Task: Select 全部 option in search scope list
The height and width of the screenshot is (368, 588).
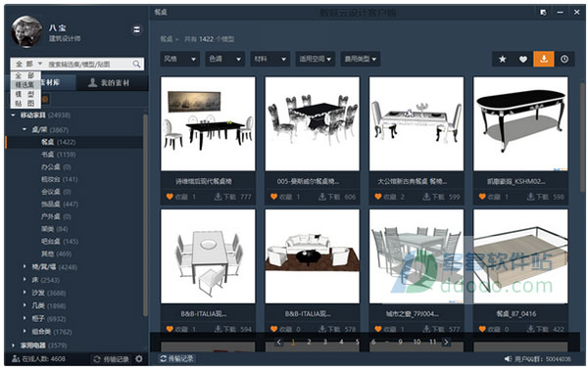Action: point(24,75)
